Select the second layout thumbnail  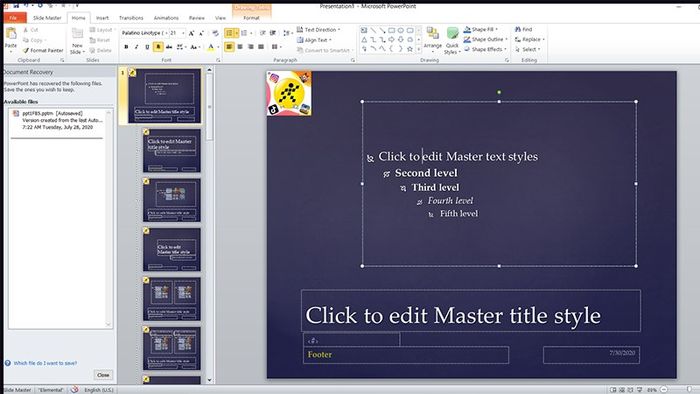point(172,150)
